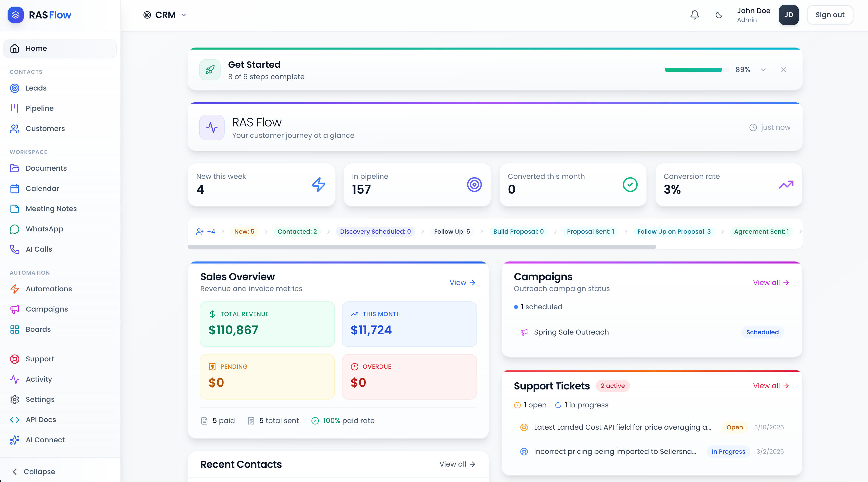Image resolution: width=868 pixels, height=482 pixels.
Task: Expand the AI Connect menu item
Action: pyautogui.click(x=45, y=440)
